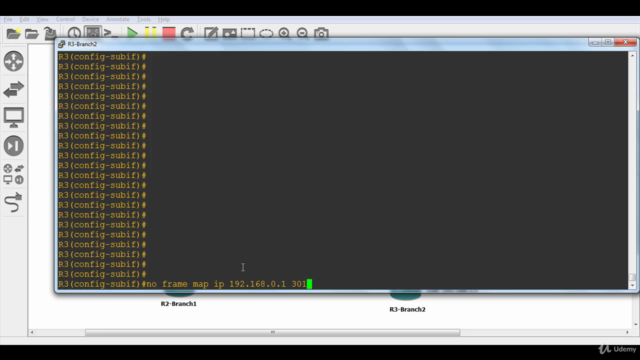Click console scrollbar up arrow
This screenshot has width=640, height=360.
click(632, 55)
